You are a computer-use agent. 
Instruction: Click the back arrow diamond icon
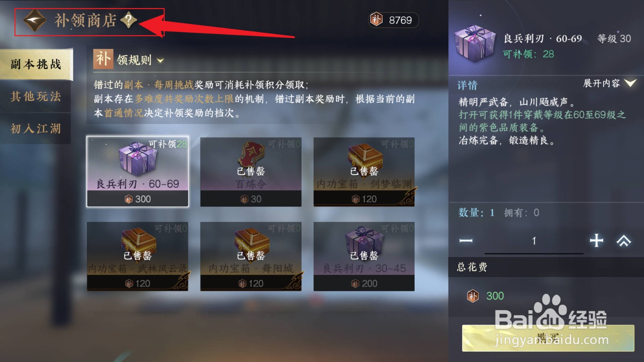tap(35, 21)
